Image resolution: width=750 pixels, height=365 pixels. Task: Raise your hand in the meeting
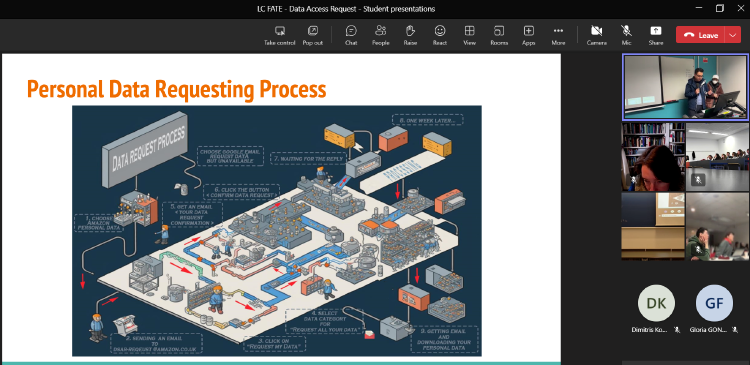pos(410,35)
